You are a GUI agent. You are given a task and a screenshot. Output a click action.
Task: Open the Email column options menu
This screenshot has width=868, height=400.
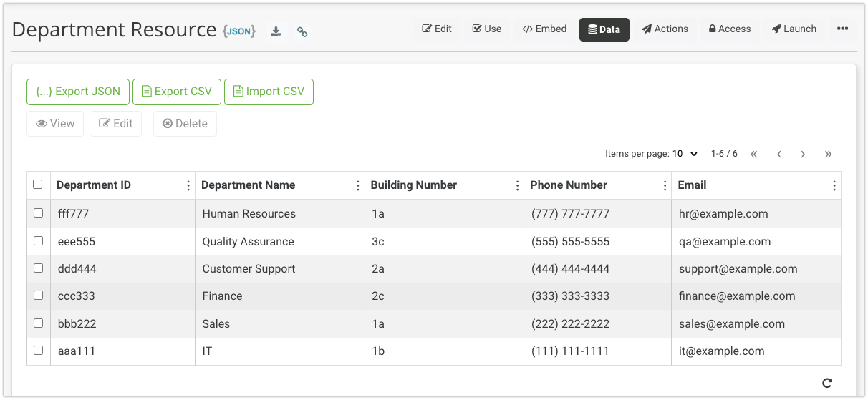point(834,185)
